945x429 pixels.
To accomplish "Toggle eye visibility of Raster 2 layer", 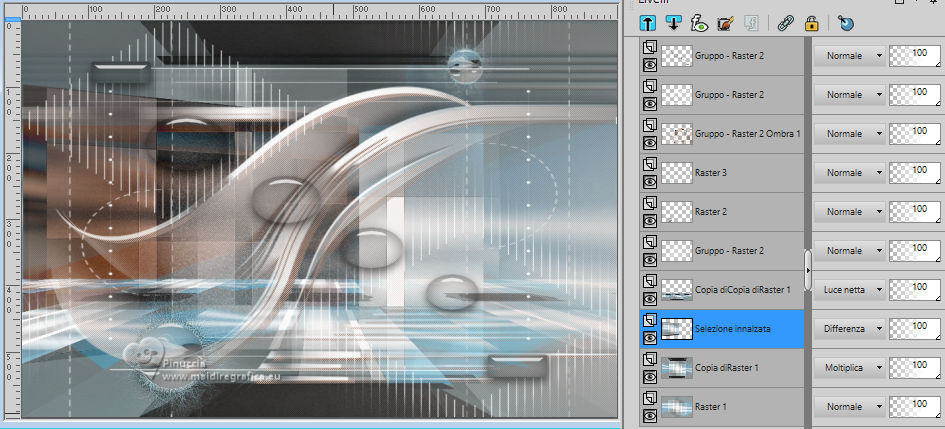I will coord(650,221).
